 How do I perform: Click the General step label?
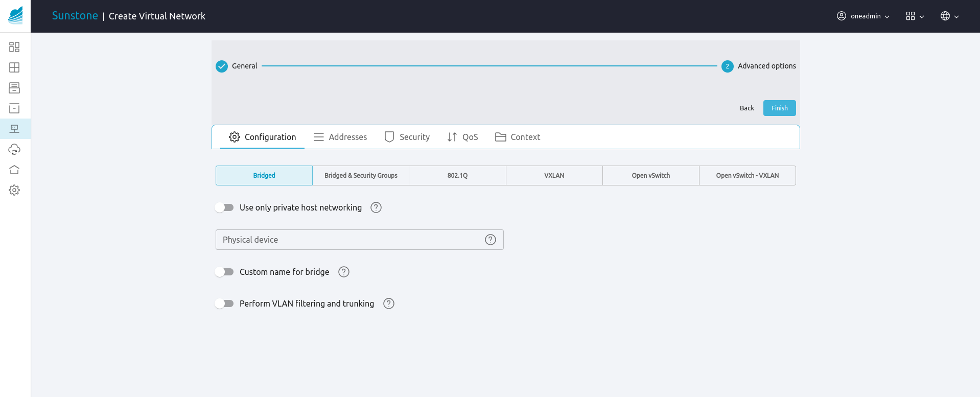tap(245, 66)
